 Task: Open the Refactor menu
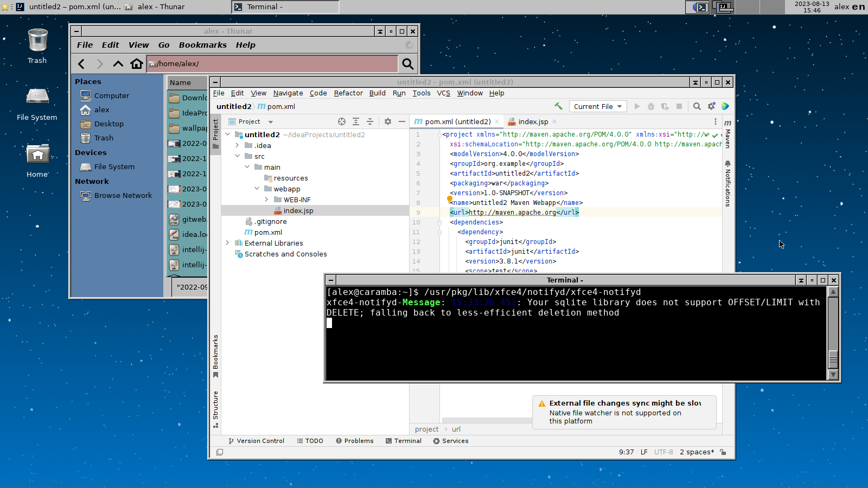click(348, 93)
